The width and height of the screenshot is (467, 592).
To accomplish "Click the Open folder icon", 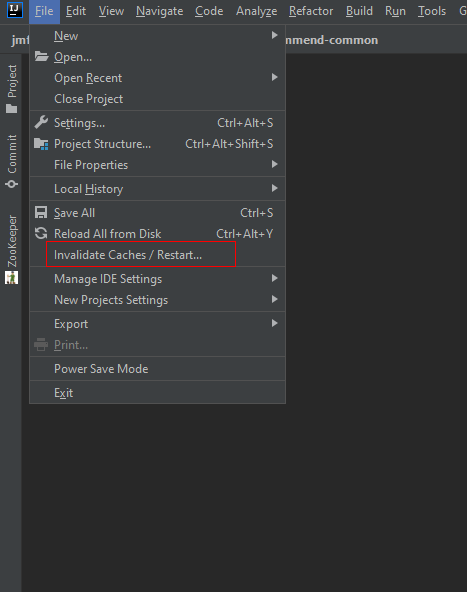I will point(41,57).
